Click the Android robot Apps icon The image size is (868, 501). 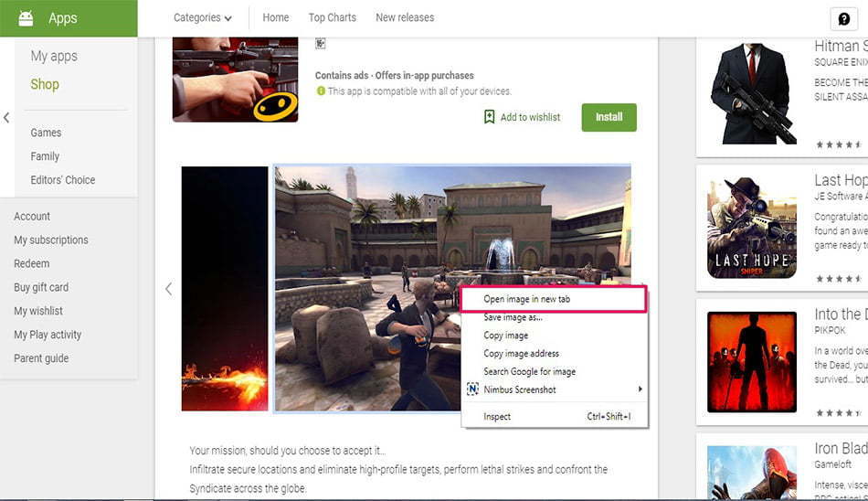pos(26,18)
